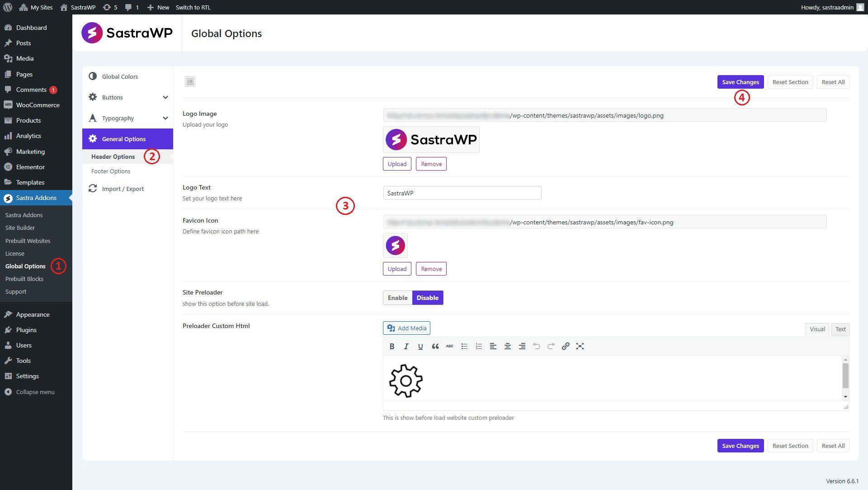Switch the editor to the Visual tab
The width and height of the screenshot is (868, 490).
pos(817,329)
